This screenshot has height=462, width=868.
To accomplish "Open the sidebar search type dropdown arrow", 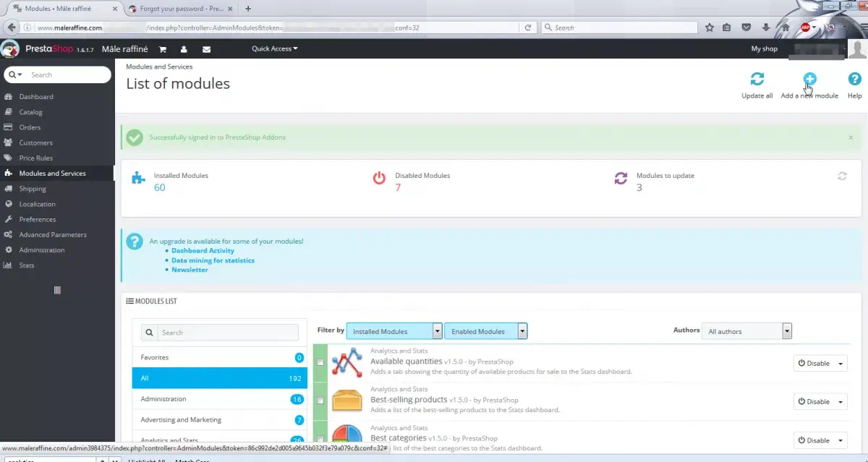I will coord(16,74).
